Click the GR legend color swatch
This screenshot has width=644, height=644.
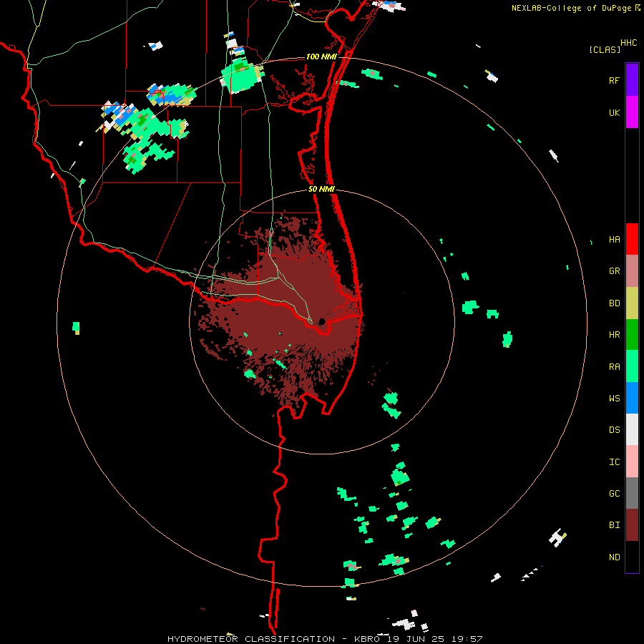(632, 270)
